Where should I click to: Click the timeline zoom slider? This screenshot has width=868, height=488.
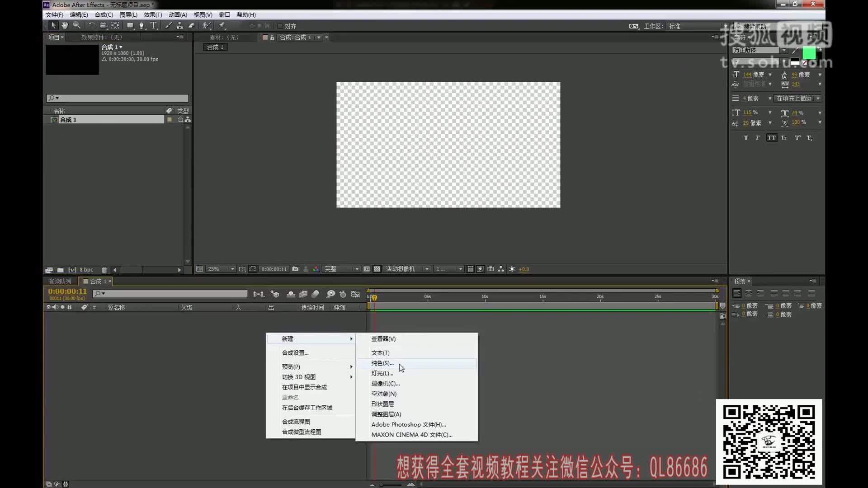[x=392, y=484]
